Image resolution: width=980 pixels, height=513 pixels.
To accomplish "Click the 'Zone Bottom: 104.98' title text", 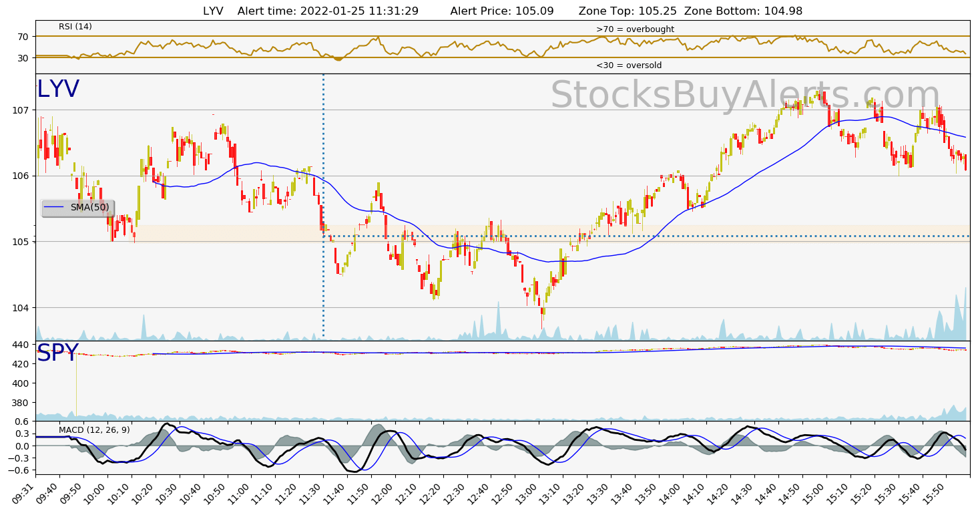I will 743,11.
